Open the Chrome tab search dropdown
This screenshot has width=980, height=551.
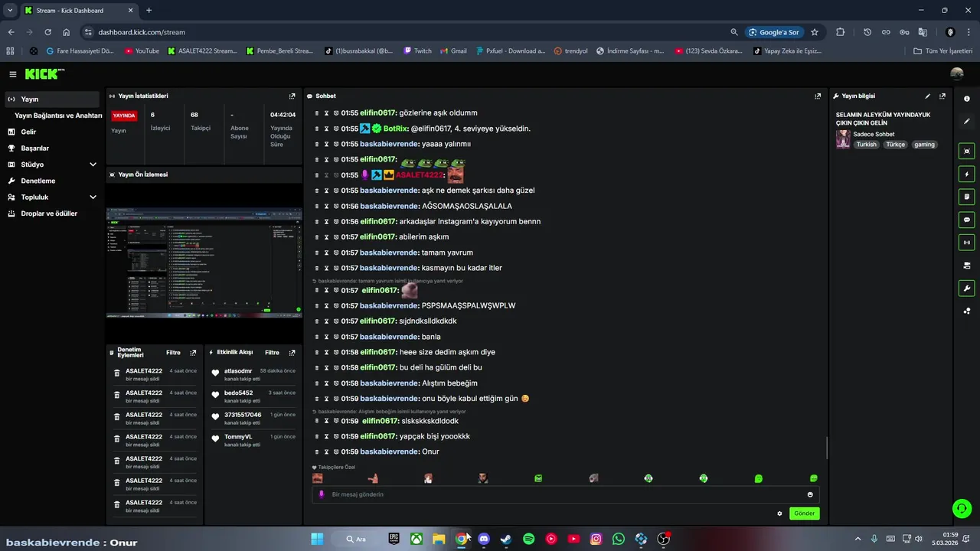click(x=10, y=10)
